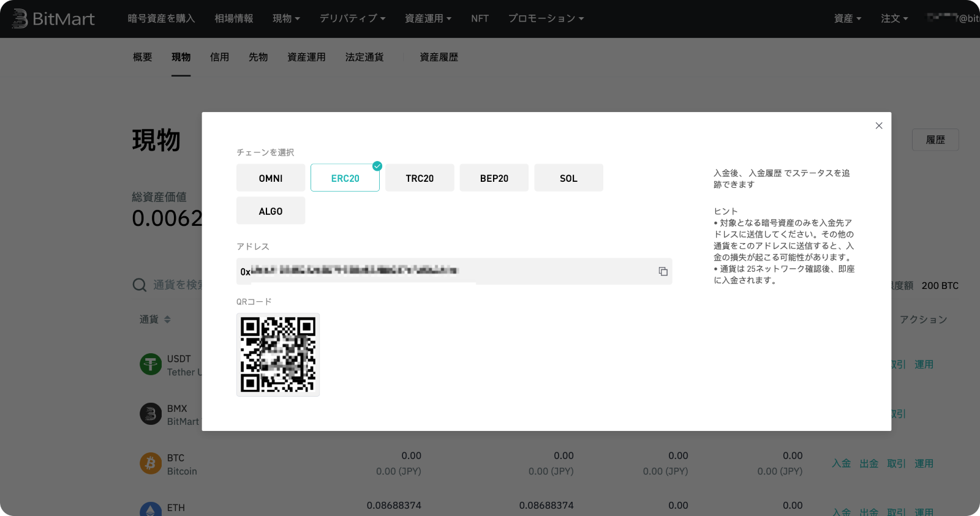980x516 pixels.
Task: Click 出金 in the ETH row
Action: coord(869,512)
